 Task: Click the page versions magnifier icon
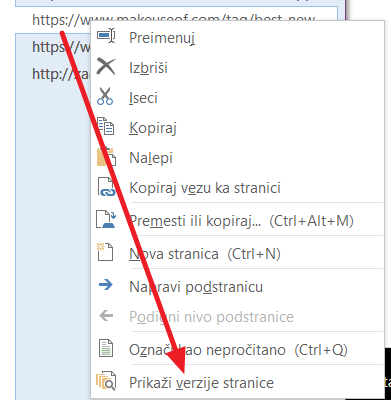tap(106, 382)
